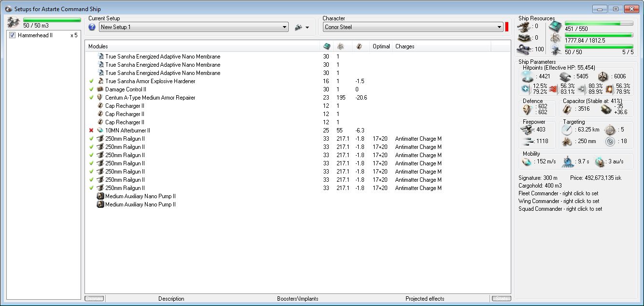
Task: Toggle the green check on Centum A-Type Repairer
Action: pyautogui.click(x=91, y=98)
